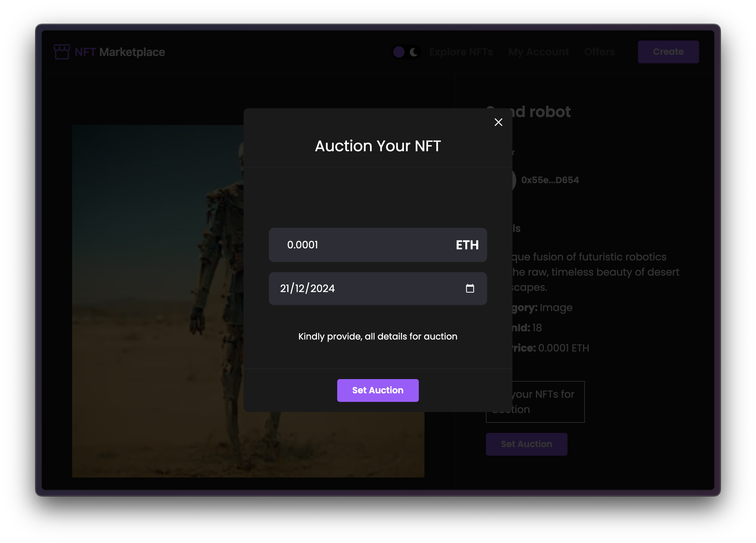Viewport: 756px width, 543px height.
Task: Close the Auction Your NFT dialog
Action: (498, 122)
